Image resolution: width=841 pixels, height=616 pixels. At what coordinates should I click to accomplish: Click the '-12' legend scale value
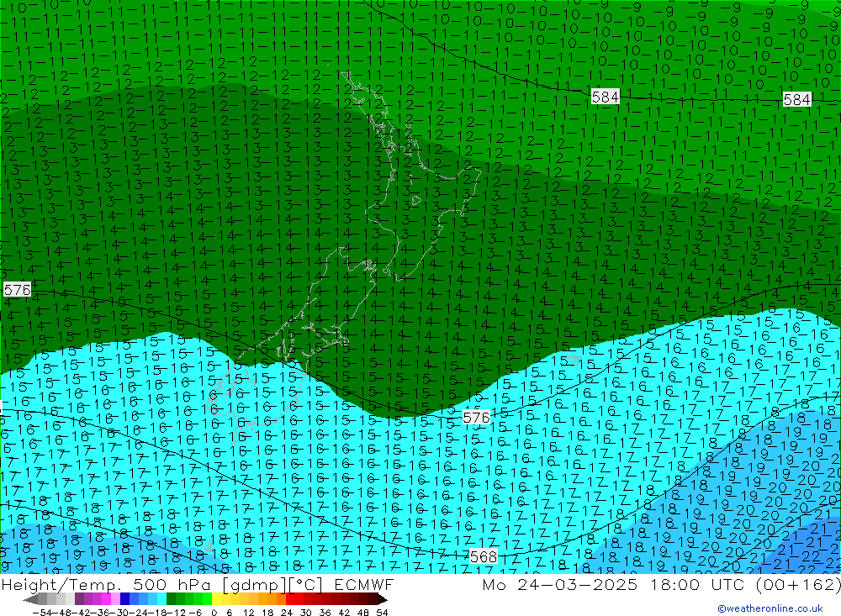pyautogui.click(x=177, y=613)
